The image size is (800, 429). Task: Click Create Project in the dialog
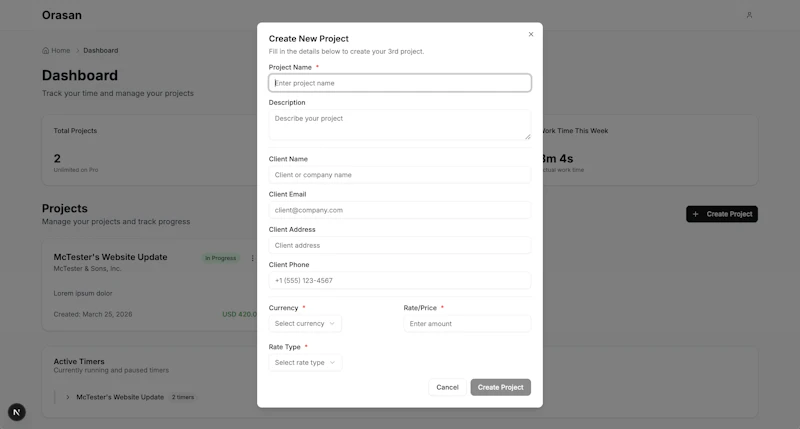coord(501,387)
